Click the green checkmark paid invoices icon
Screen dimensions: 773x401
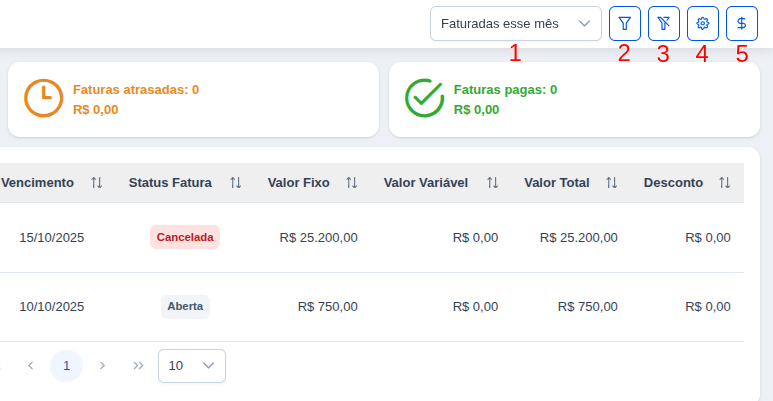pos(424,98)
